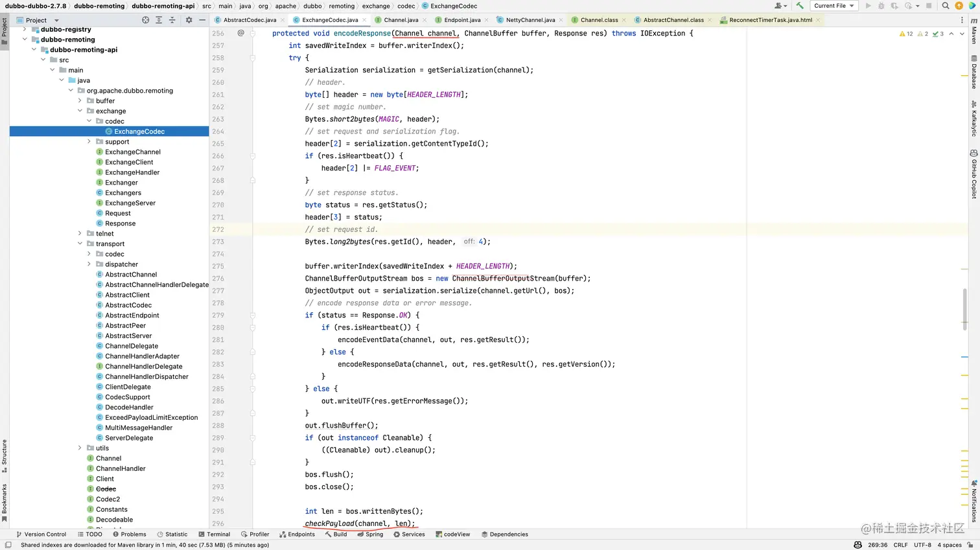Click the 269:36 caret position indicator
Screen dimensions: 980x550
tap(878, 545)
